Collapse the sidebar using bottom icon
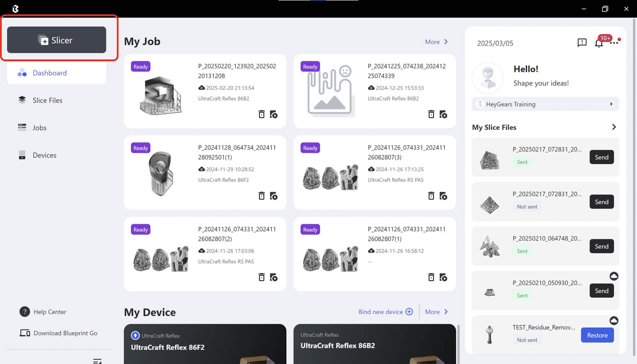 (x=97, y=361)
